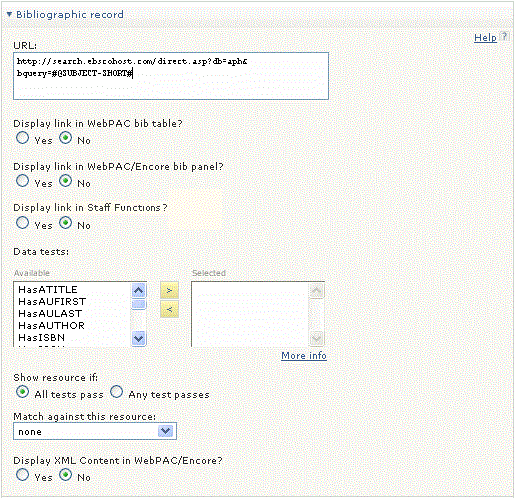
Task: Remove test with the left arrow button
Action: (x=169, y=309)
